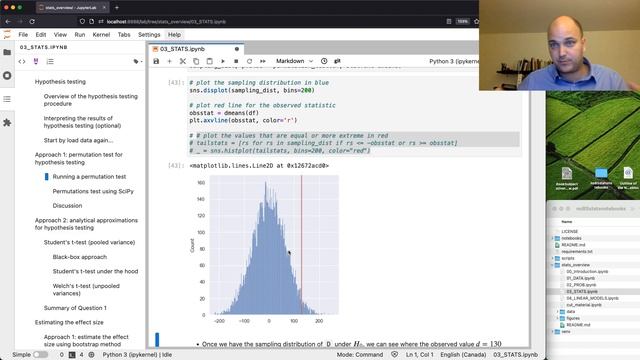Screen dimensions: 640x360
Task: Click the Python 3 (ipykernel) kernel name
Action: coord(453,61)
